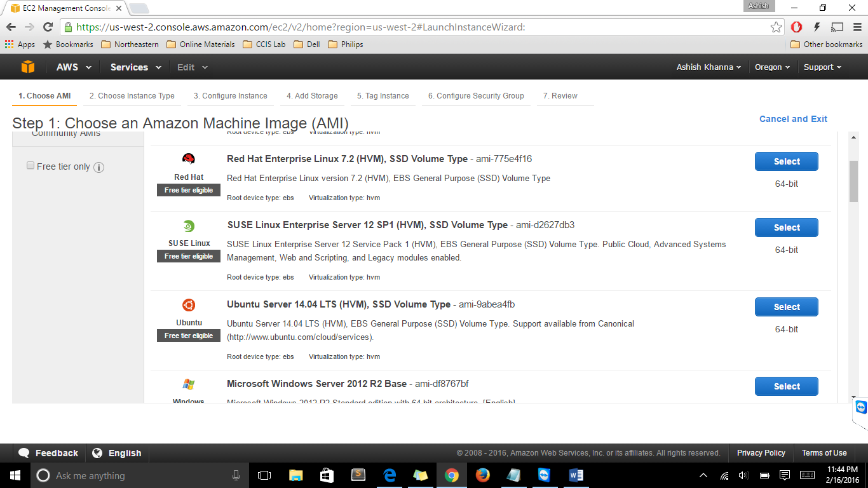Open the Privacy Policy link
This screenshot has height=488, width=868.
(761, 453)
